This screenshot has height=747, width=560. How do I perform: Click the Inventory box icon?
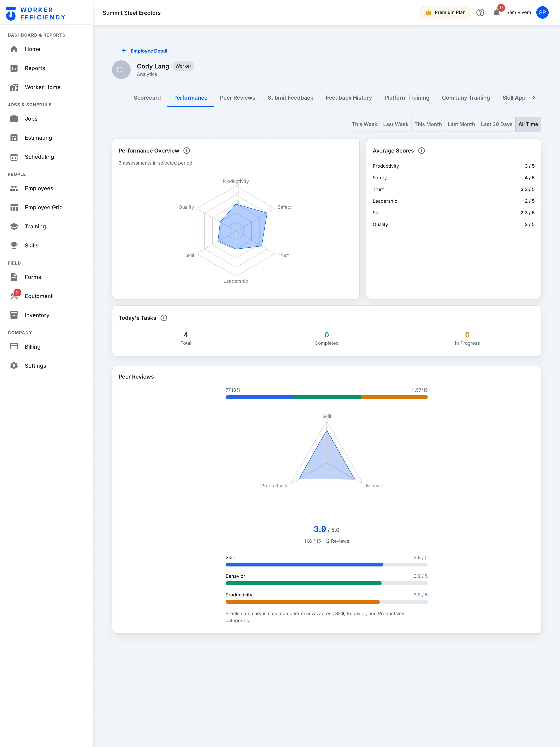(x=14, y=315)
